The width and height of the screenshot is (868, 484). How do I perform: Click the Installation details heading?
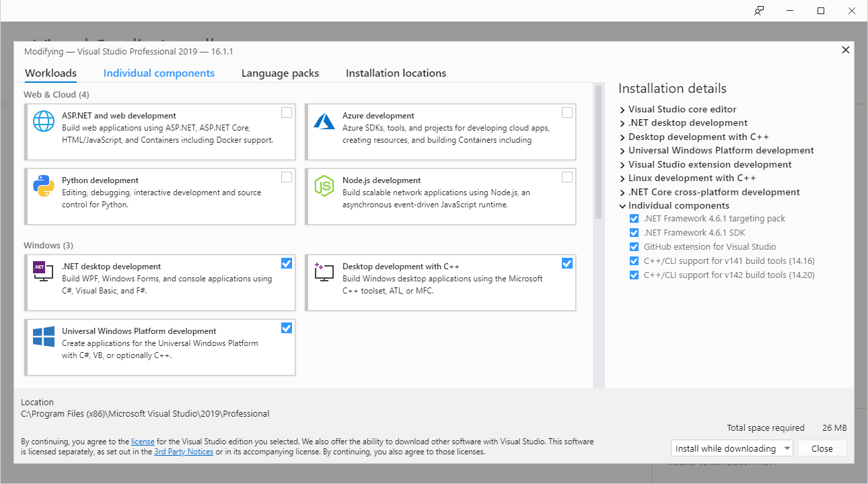tap(672, 89)
